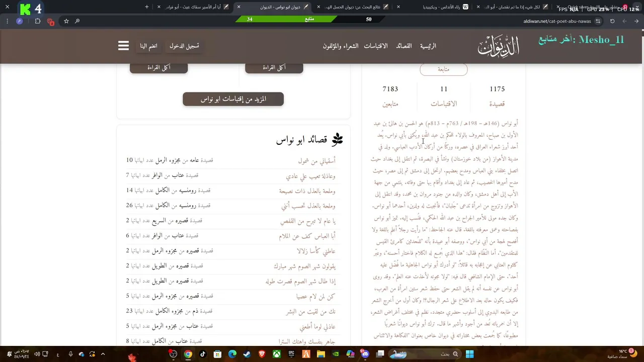The height and width of the screenshot is (362, 644).
Task: Open File Explorer in the taskbar
Action: [321, 354]
